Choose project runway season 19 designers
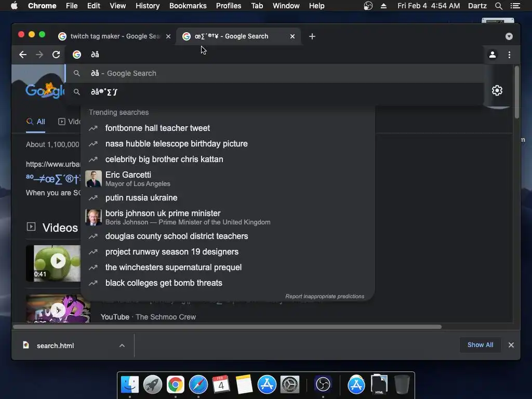The height and width of the screenshot is (399, 532). coord(228,252)
